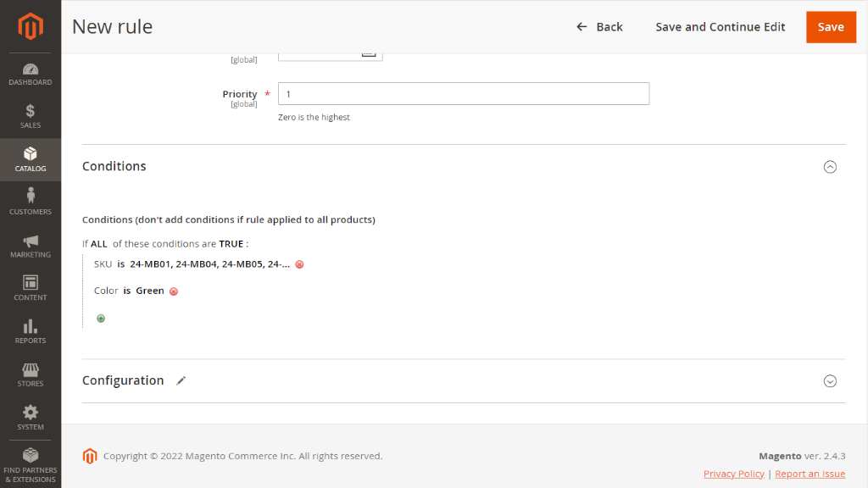Change the Color operator 'is'
The width and height of the screenshot is (868, 488).
point(127,291)
